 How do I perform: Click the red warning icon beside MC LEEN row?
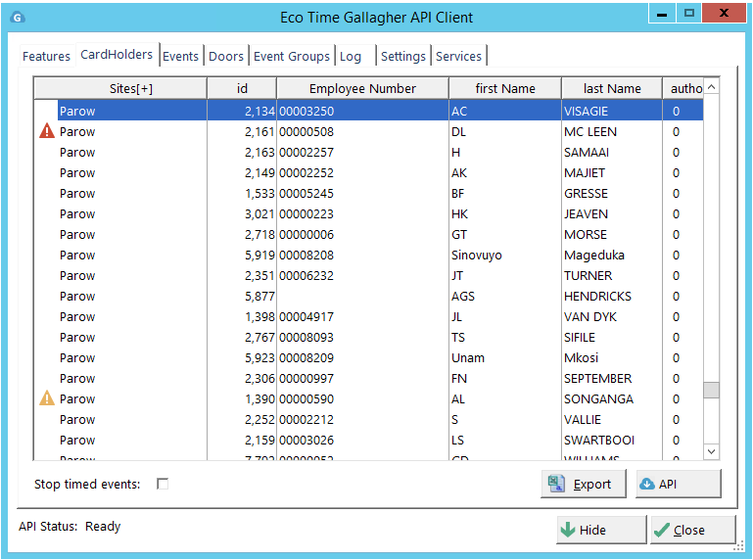pos(47,131)
